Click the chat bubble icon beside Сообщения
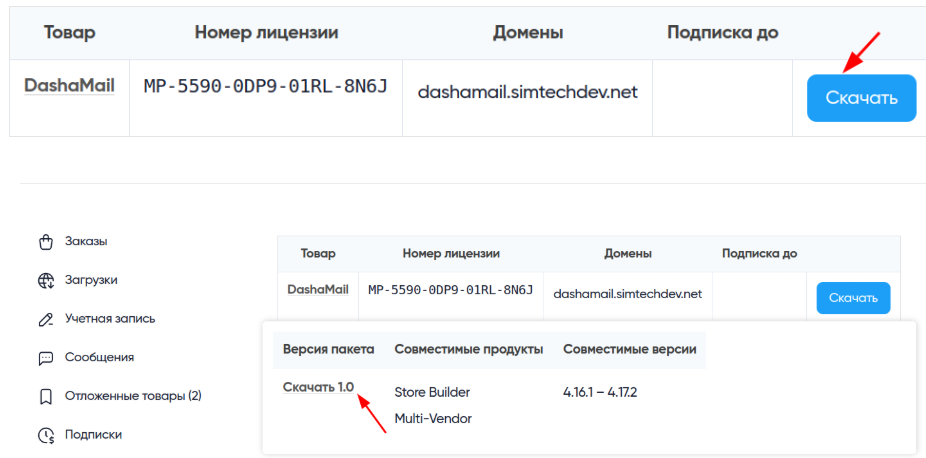The width and height of the screenshot is (926, 458). pyautogui.click(x=46, y=358)
